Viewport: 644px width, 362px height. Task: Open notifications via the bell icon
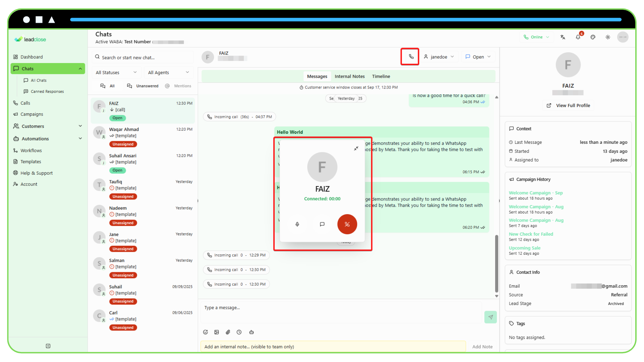578,37
